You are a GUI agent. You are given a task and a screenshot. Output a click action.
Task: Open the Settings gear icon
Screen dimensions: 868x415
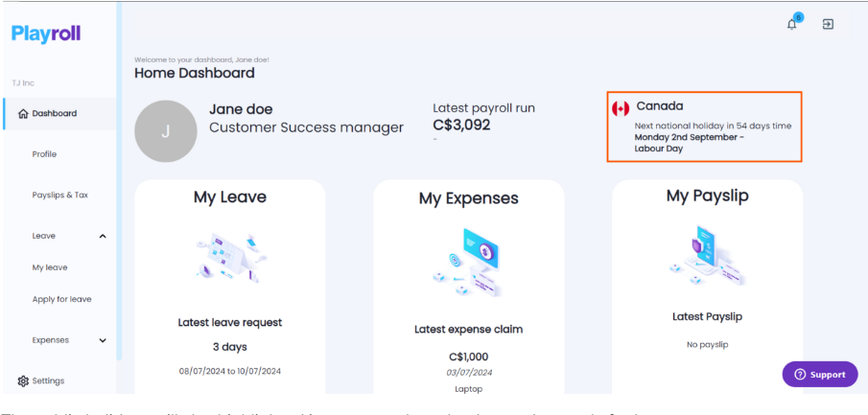click(x=23, y=380)
